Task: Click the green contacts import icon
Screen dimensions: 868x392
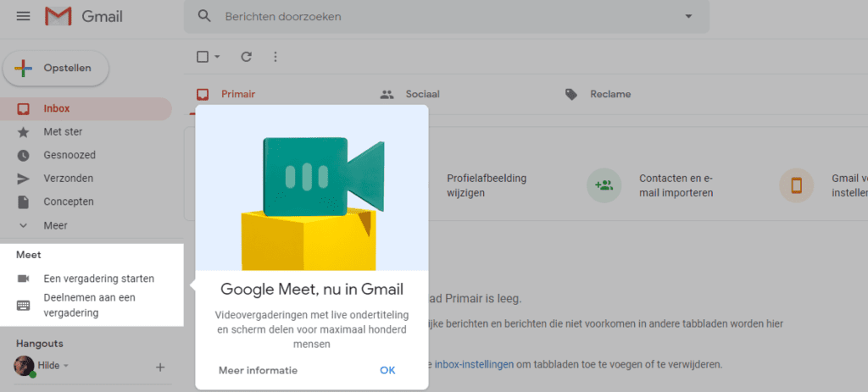Action: (604, 185)
